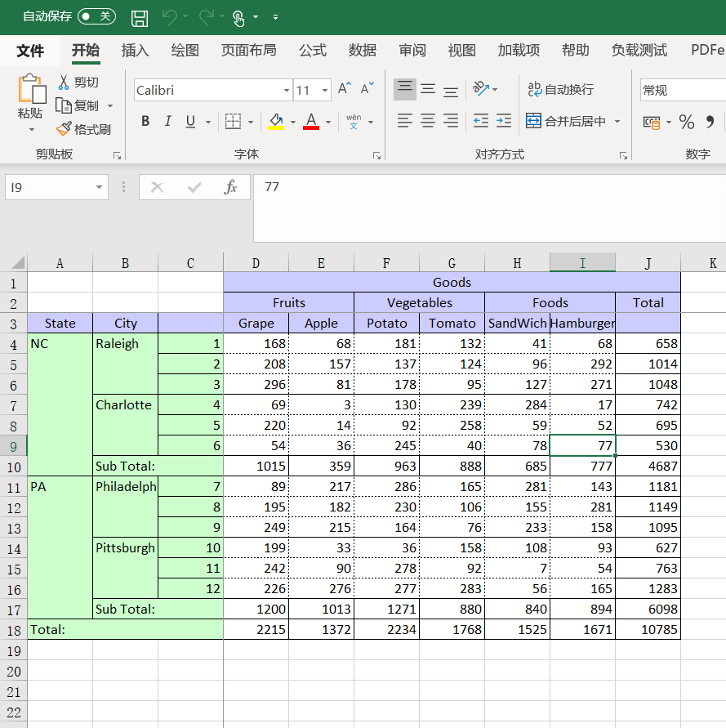Expand the borders dropdown arrow

click(x=251, y=122)
